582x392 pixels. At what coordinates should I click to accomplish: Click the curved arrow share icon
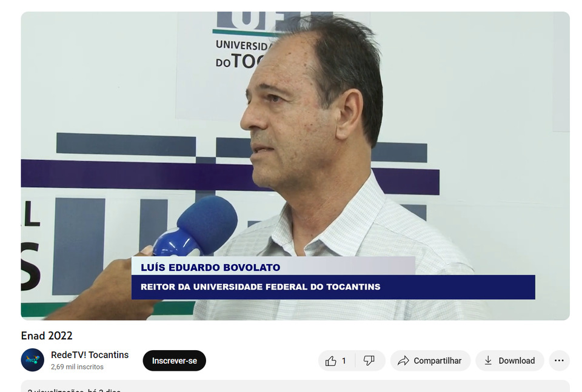(x=403, y=361)
